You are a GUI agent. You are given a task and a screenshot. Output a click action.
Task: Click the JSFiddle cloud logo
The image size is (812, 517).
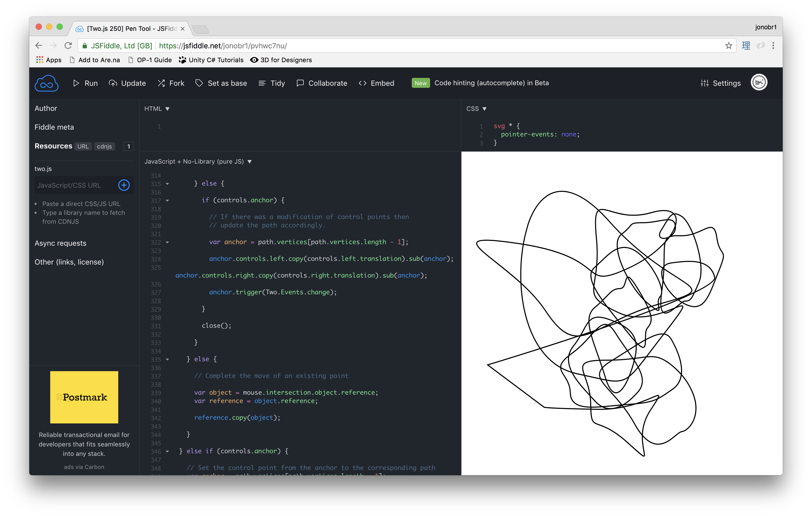[x=46, y=83]
